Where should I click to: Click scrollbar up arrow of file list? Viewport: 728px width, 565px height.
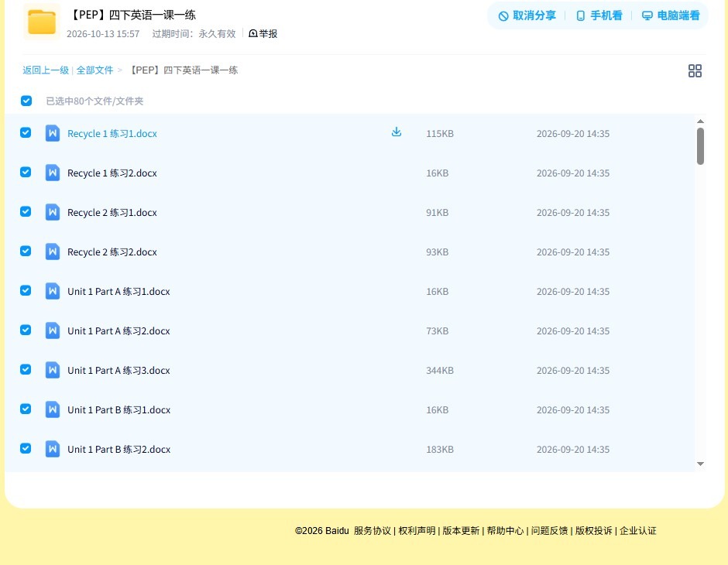[700, 121]
